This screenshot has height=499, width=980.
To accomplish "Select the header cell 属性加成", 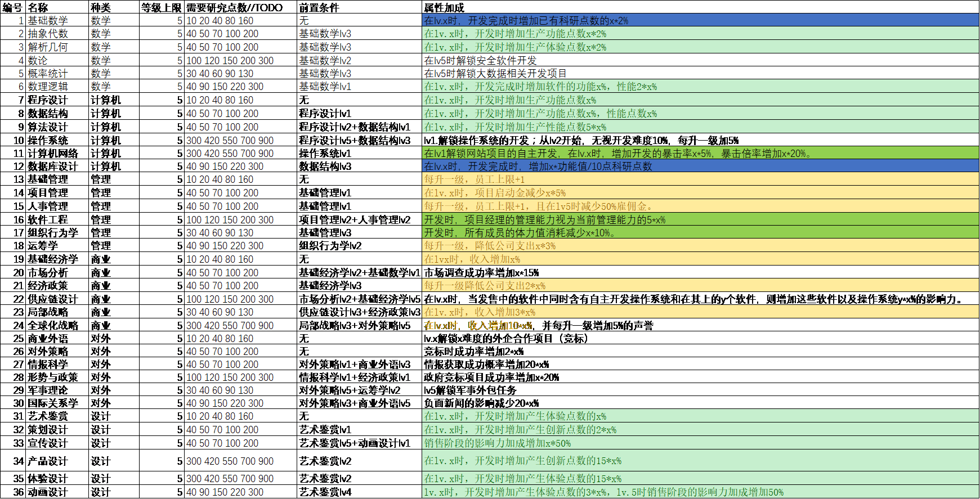I will (700, 7).
